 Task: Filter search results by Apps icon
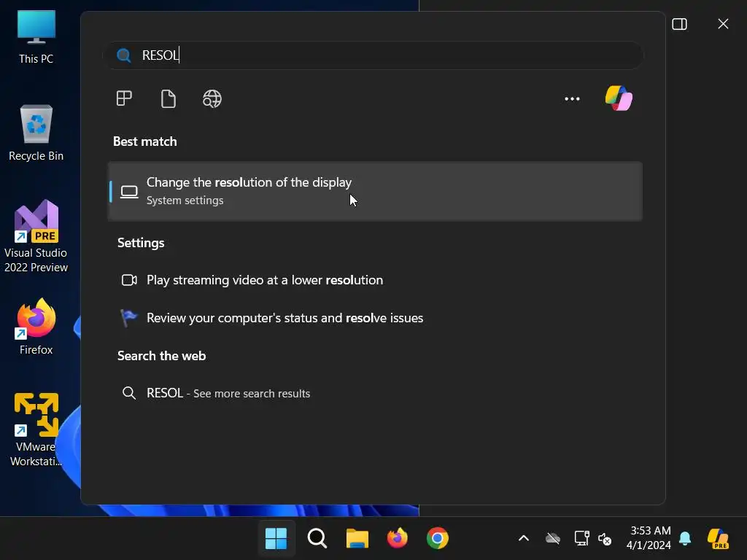[124, 98]
